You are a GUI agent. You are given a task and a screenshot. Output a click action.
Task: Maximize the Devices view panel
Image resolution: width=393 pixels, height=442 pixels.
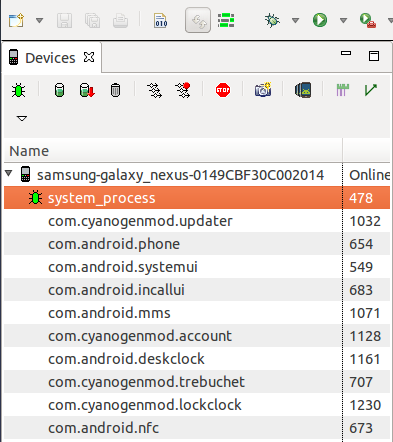[x=374, y=56]
